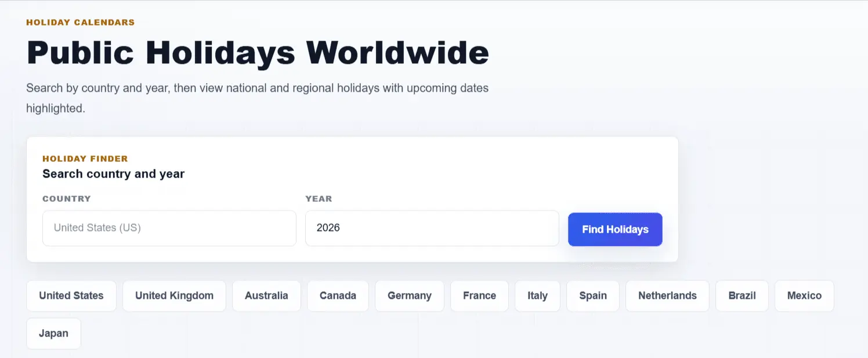Click the Public Holidays Worldwide heading
The height and width of the screenshot is (358, 868).
(x=258, y=52)
